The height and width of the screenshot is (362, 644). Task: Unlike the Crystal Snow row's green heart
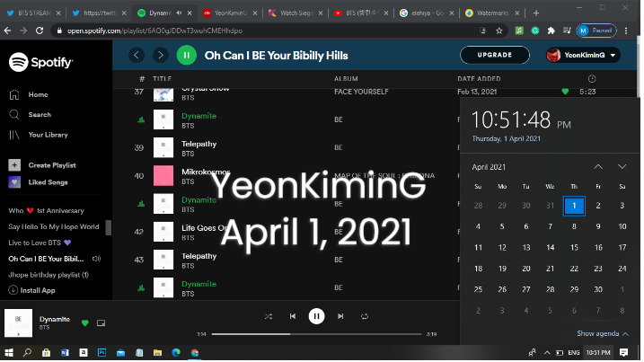pyautogui.click(x=567, y=92)
